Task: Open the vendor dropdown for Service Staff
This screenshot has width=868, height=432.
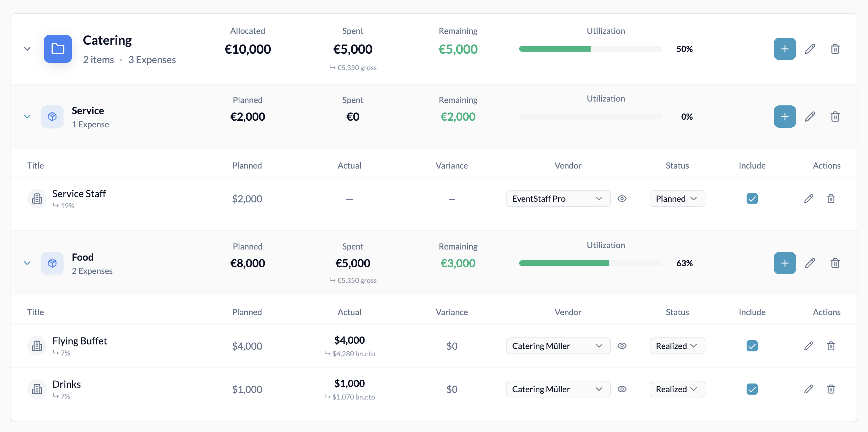Action: [x=558, y=198]
